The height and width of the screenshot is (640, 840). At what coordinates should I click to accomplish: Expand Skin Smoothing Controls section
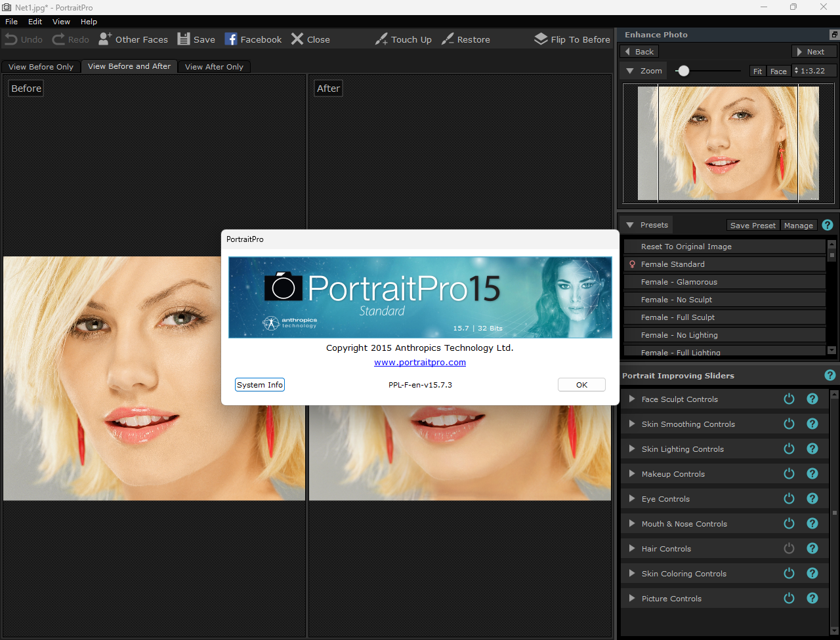(x=632, y=424)
